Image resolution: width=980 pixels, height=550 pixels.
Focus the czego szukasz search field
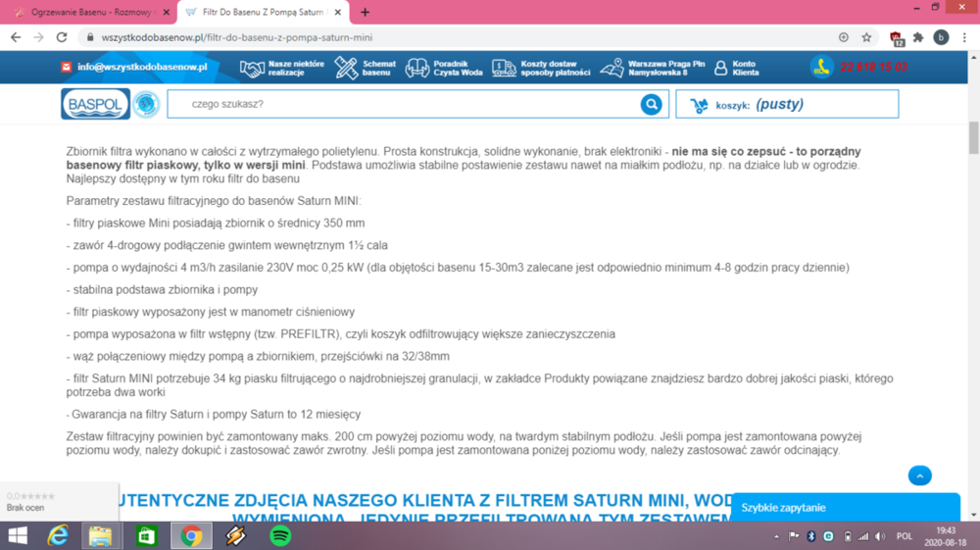click(403, 104)
